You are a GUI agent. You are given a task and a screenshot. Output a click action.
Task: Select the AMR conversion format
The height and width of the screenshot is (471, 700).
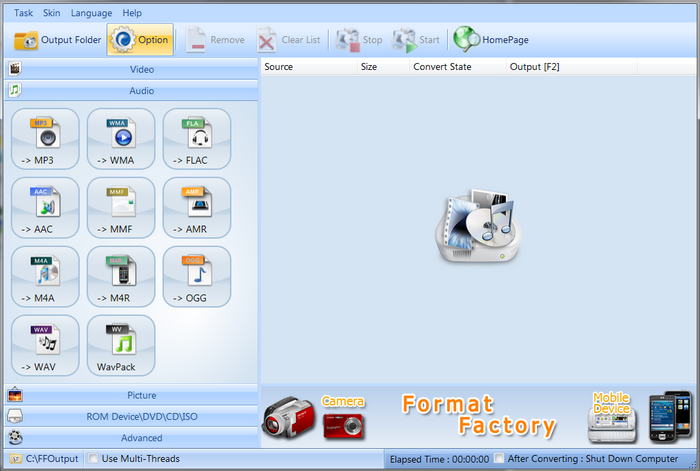pyautogui.click(x=197, y=208)
